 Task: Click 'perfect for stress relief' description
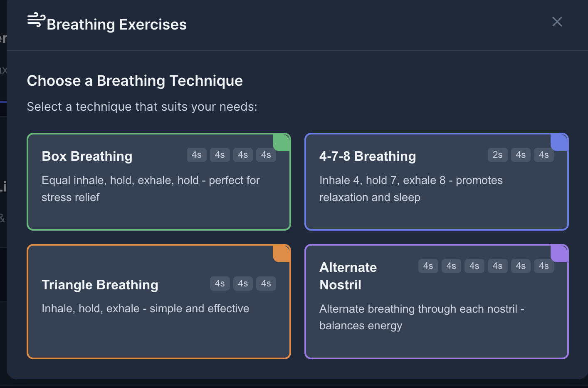tap(151, 189)
